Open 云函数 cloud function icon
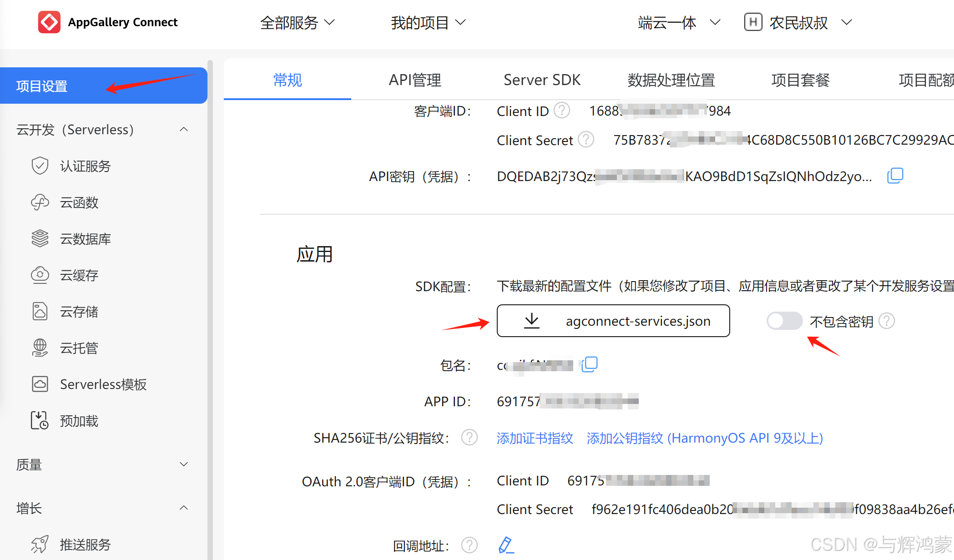The image size is (954, 560). [40, 202]
